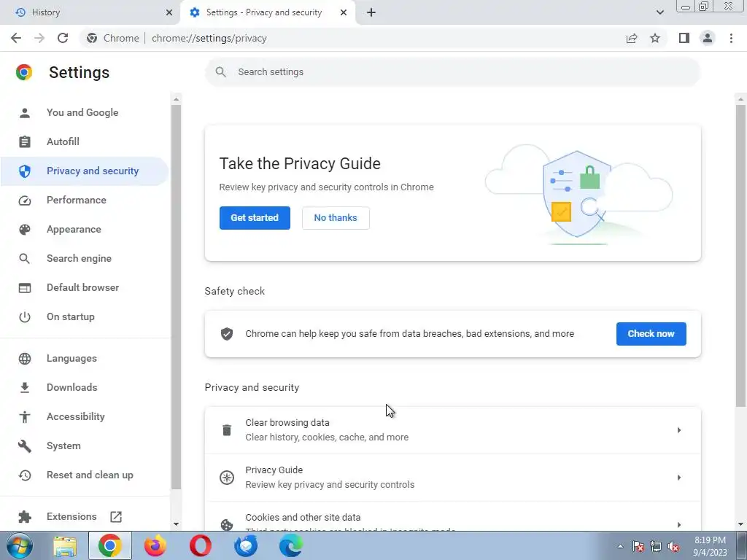The height and width of the screenshot is (560, 747).
Task: Click the Extensions external-link icon
Action: 116,517
